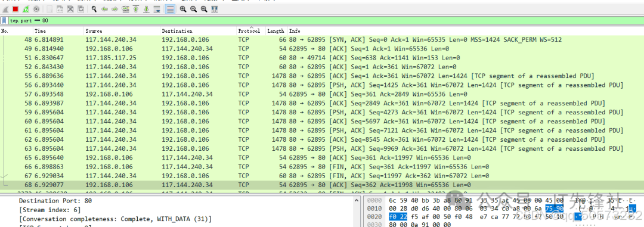Sort packets by the Protocol column header

[249, 31]
